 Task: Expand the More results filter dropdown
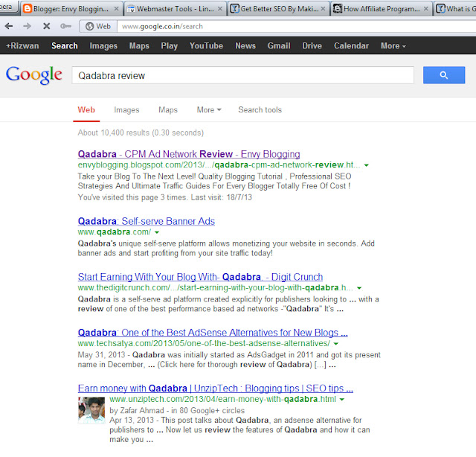click(x=209, y=110)
